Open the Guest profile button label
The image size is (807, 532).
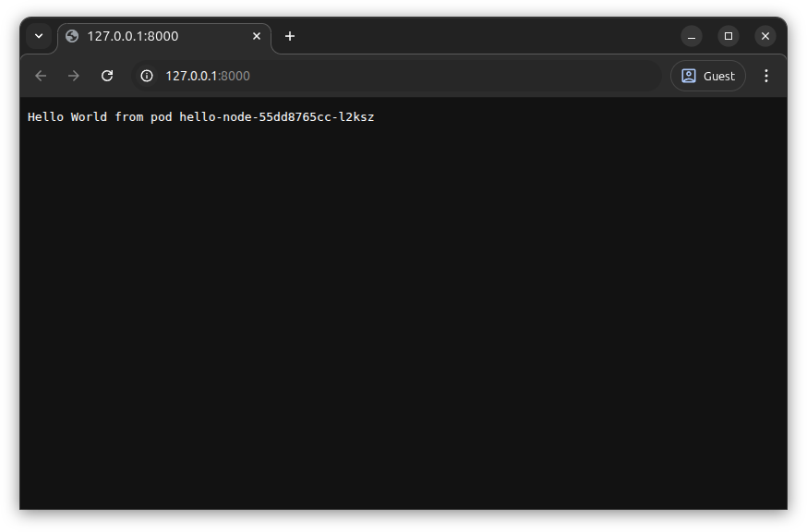[719, 76]
